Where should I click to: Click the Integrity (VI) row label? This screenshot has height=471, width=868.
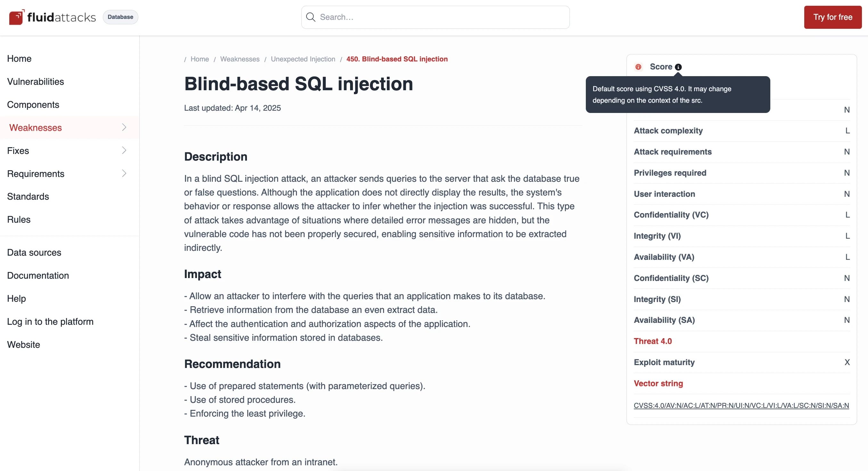click(657, 236)
